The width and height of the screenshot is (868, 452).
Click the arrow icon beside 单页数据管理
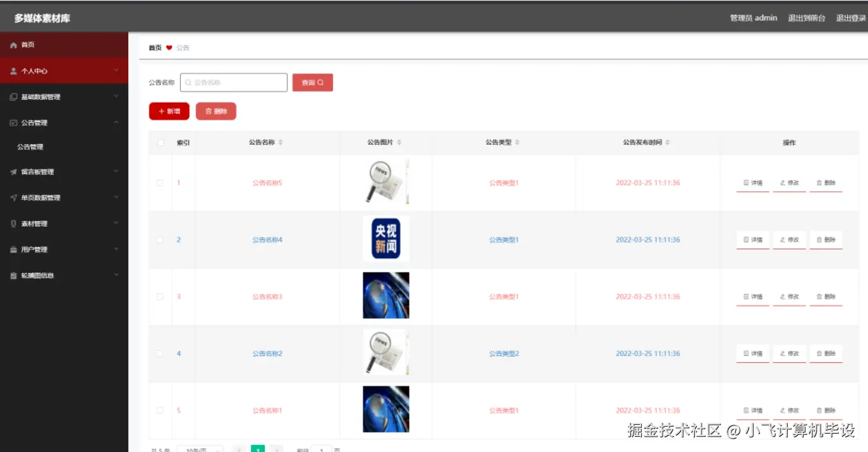click(13, 198)
